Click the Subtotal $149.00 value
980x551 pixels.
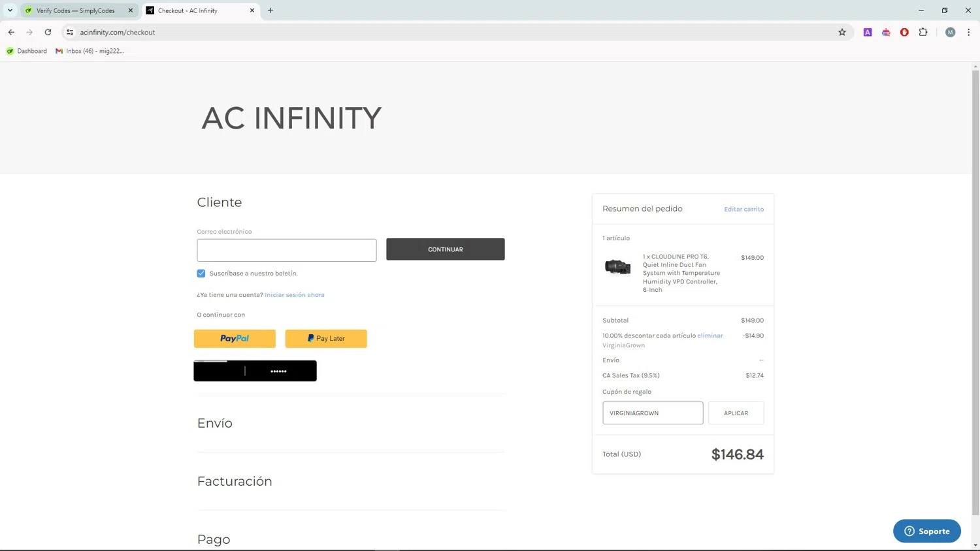point(752,321)
